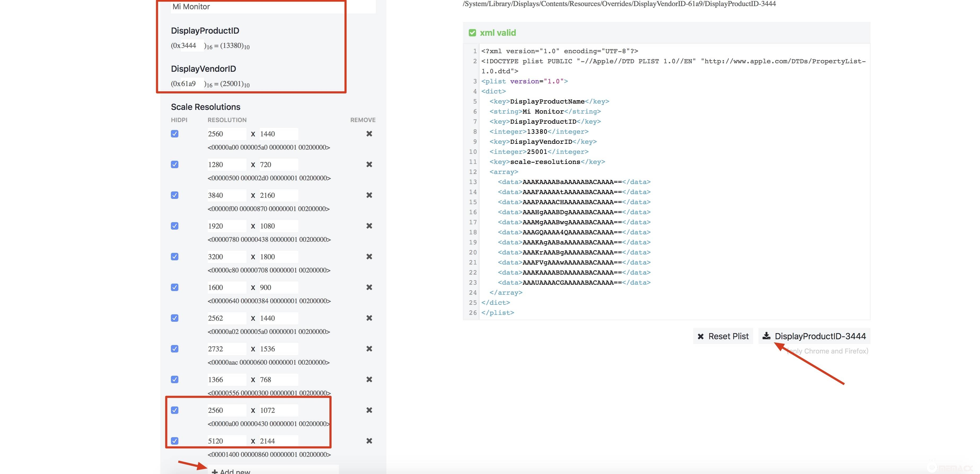Screen dimensions: 980x474
Task: Delete the 3840 x 2160 resolution entry
Action: [x=369, y=195]
